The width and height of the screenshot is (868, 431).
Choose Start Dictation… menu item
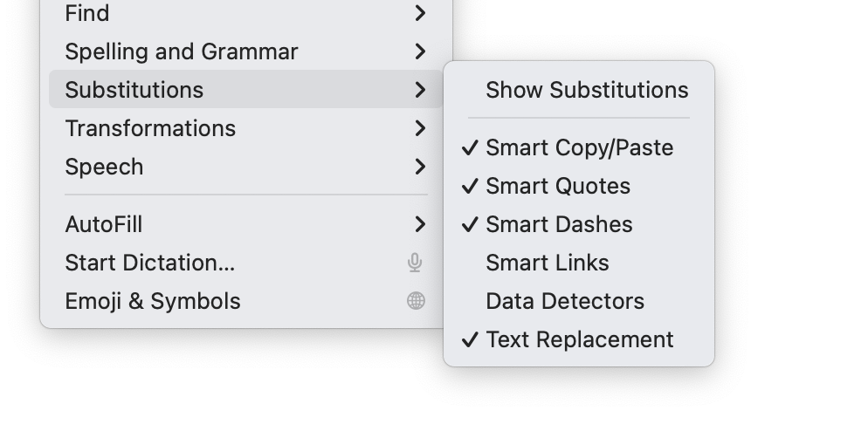149,263
